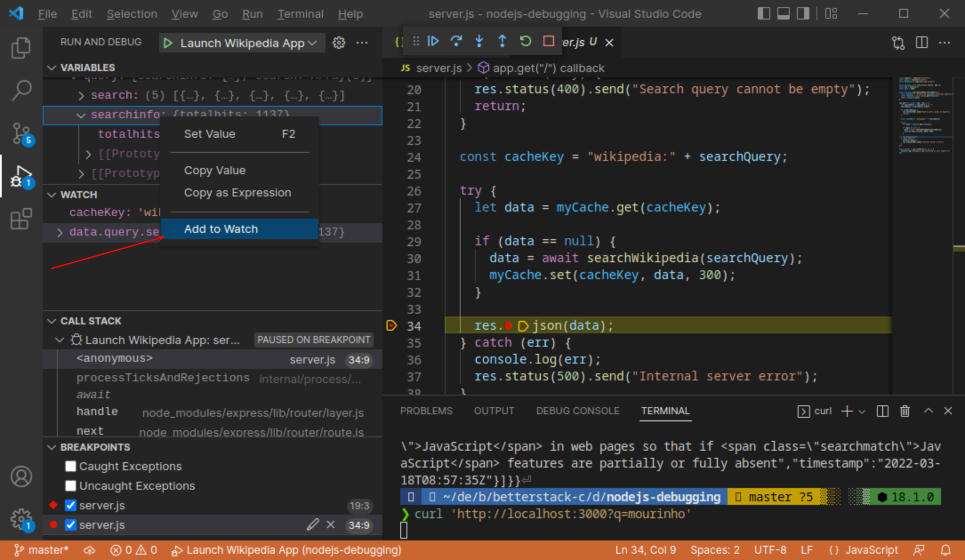Remove the server.js 34:9 breakpoint

point(330,525)
